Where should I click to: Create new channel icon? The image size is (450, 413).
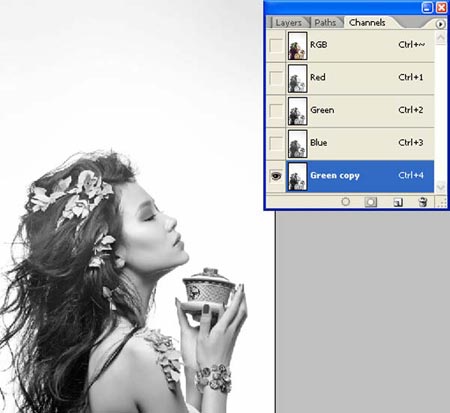tap(398, 202)
